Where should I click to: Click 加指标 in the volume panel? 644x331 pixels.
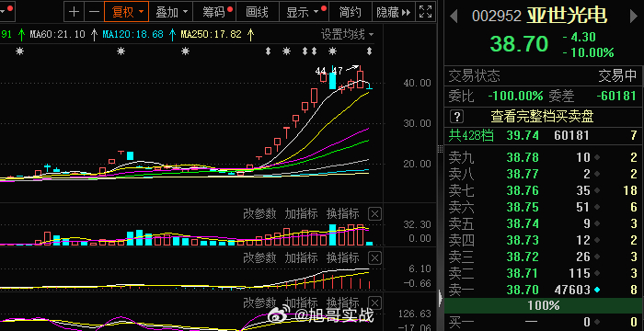coord(302,214)
